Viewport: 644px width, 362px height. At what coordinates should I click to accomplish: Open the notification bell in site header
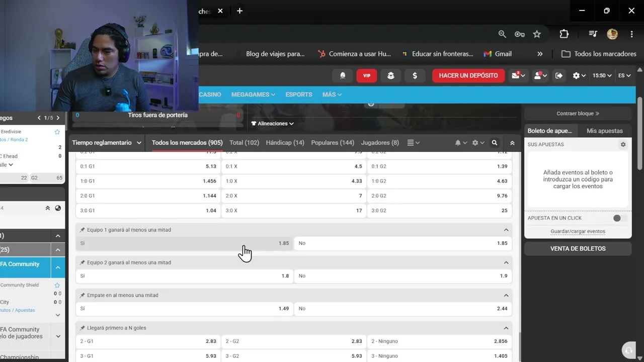pyautogui.click(x=343, y=75)
